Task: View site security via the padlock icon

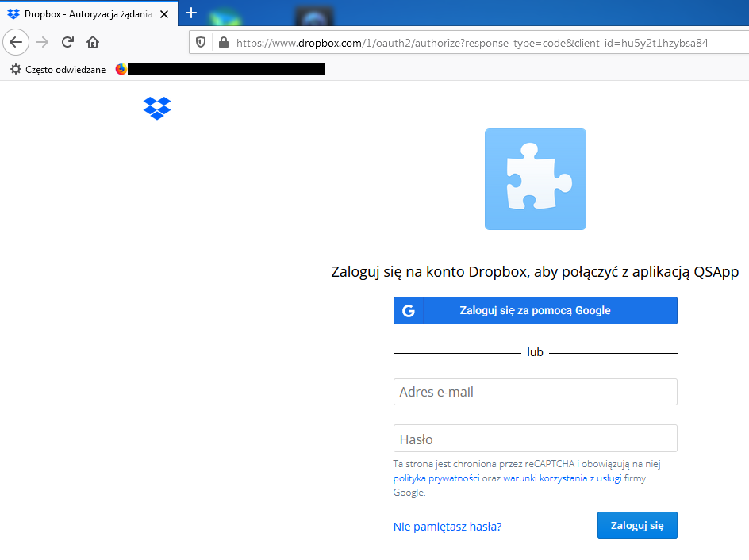Action: (x=222, y=42)
